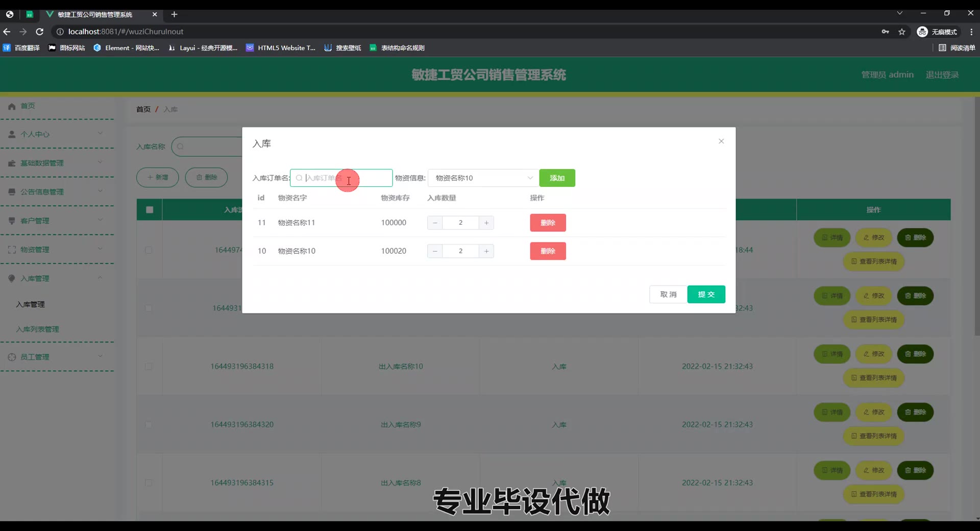This screenshot has height=531, width=980.
Task: Click quantity field of 物资名称11 row
Action: pyautogui.click(x=460, y=223)
